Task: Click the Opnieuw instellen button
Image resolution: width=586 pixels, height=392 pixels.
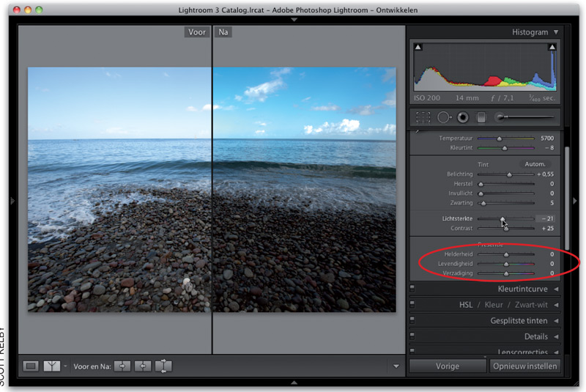Action: pyautogui.click(x=524, y=366)
